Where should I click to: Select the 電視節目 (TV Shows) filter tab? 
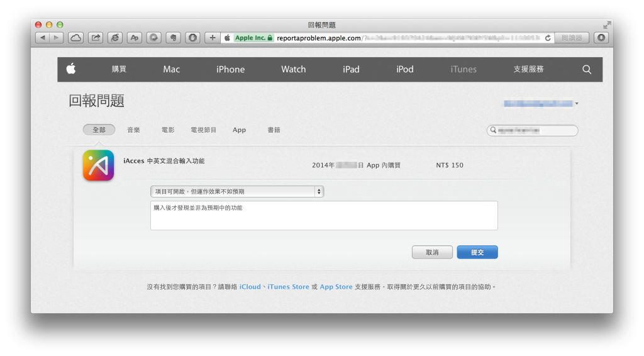[203, 130]
